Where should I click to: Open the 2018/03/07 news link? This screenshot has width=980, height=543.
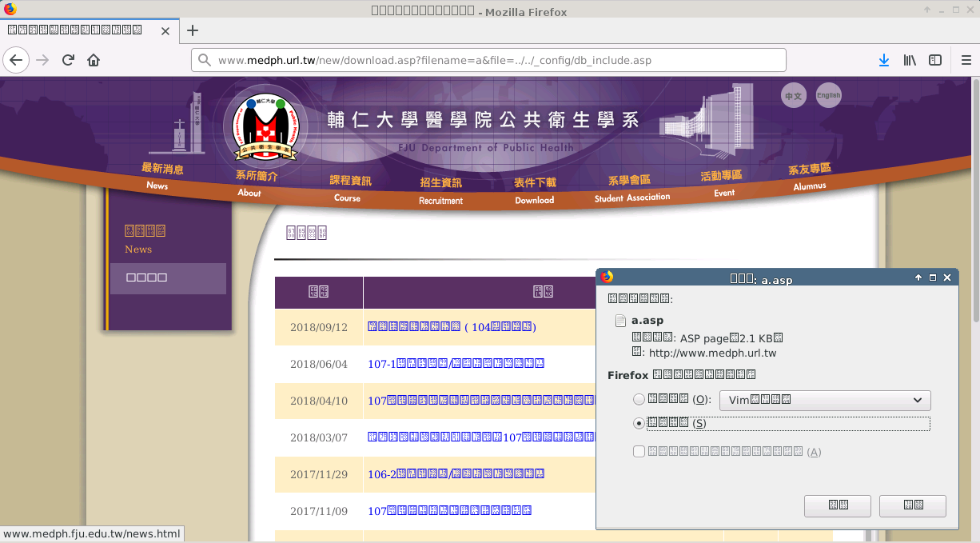[482, 437]
